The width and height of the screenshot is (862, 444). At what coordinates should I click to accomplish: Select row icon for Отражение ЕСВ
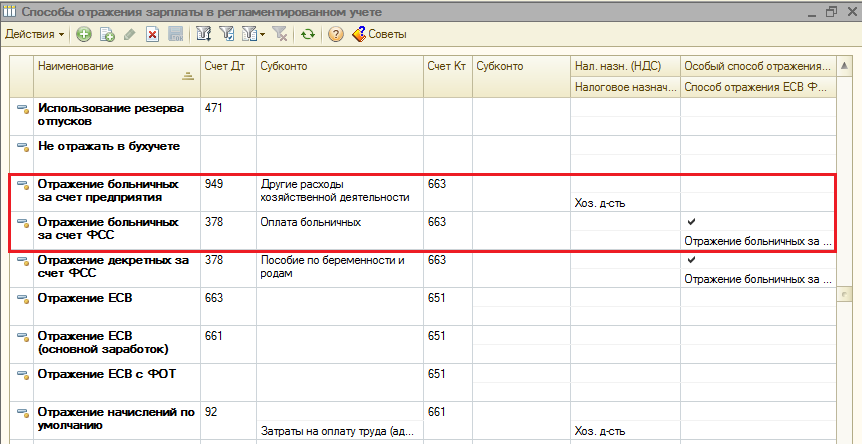coord(23,298)
